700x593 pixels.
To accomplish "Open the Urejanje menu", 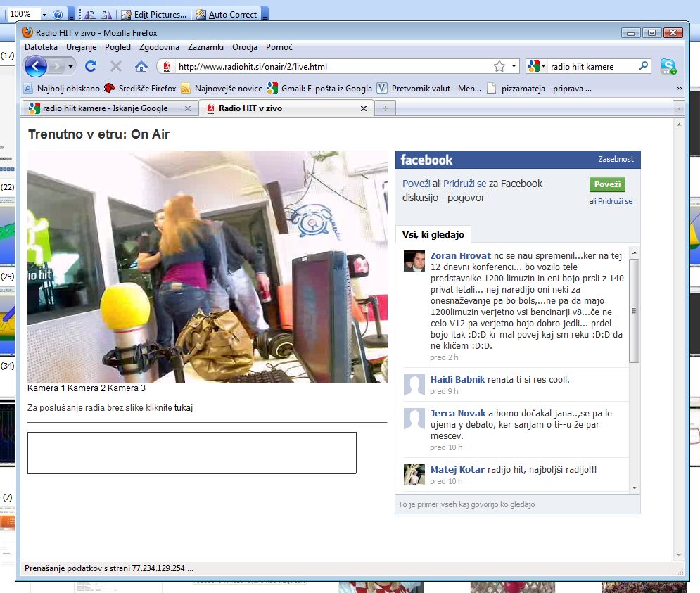I will tap(81, 47).
